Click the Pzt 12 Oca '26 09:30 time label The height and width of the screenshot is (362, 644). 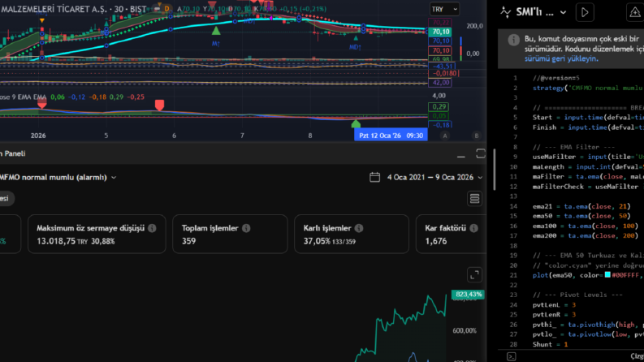pyautogui.click(x=391, y=136)
